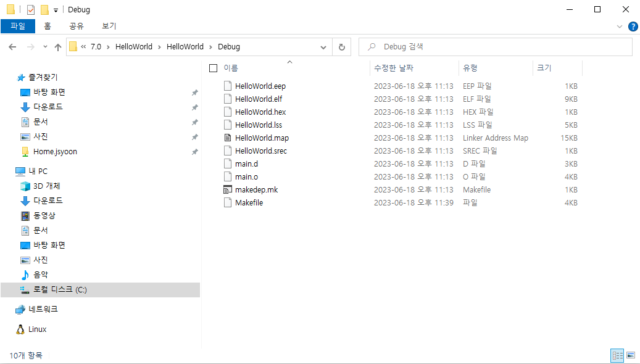Refresh the Debug folder view

tap(342, 47)
